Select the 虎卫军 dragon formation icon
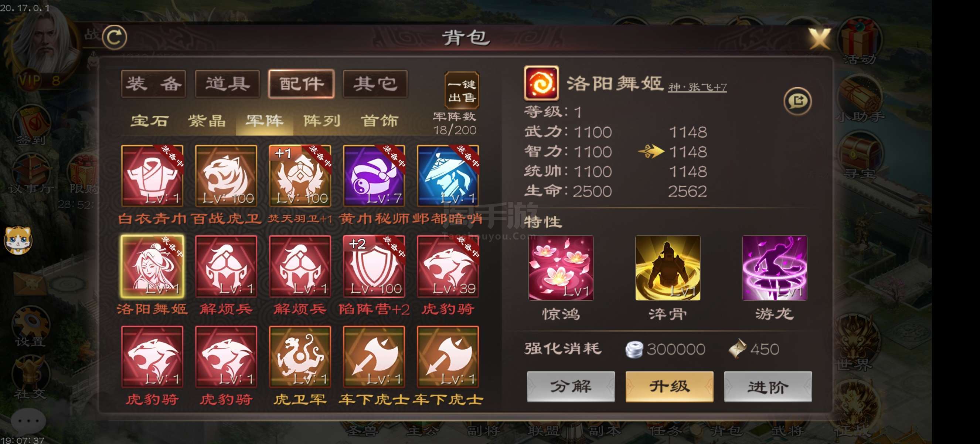Screen dimensions: 980x444 (x=300, y=357)
